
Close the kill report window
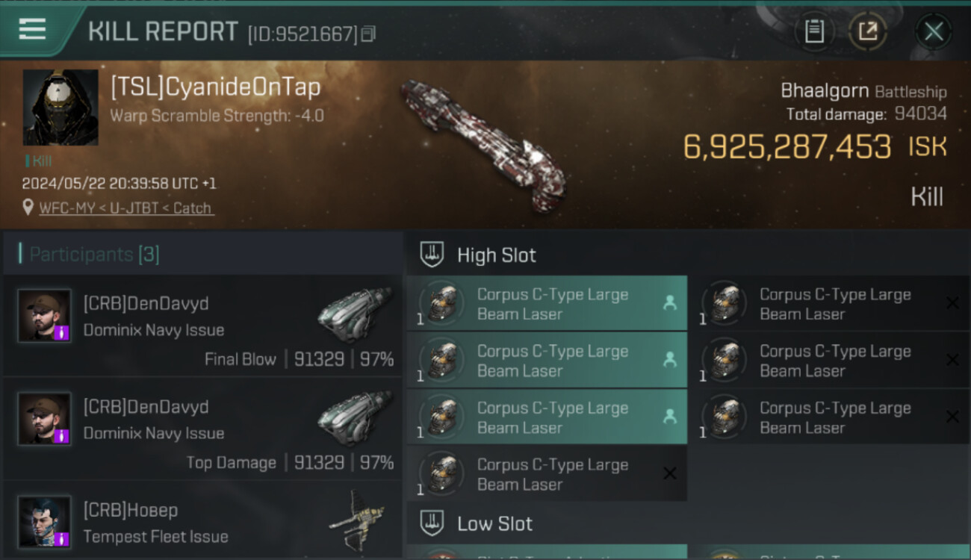click(x=933, y=31)
